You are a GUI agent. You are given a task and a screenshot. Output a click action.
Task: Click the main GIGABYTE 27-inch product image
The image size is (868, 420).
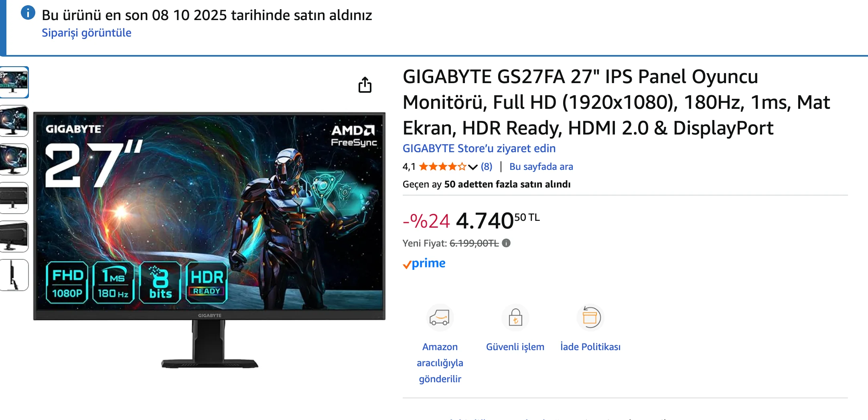209,240
